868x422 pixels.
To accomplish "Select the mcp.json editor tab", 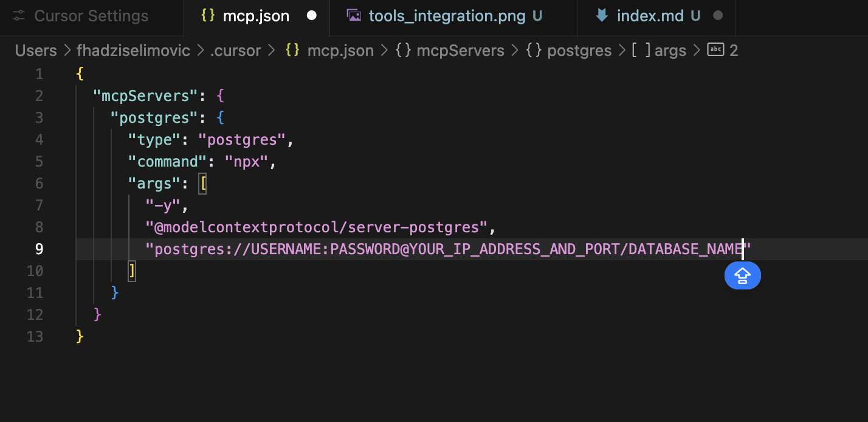I will pyautogui.click(x=256, y=16).
